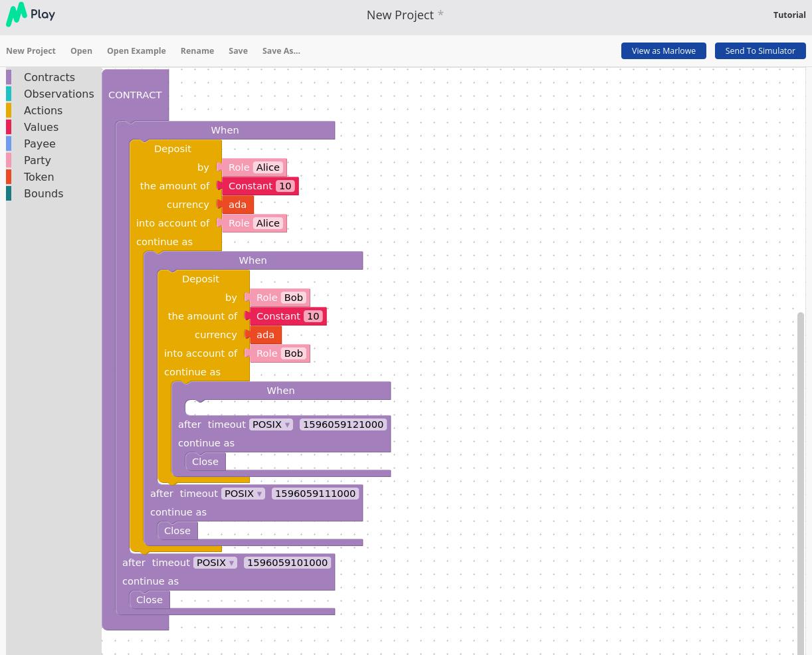Click the Send To Simulator button
The height and width of the screenshot is (655, 812).
point(760,50)
